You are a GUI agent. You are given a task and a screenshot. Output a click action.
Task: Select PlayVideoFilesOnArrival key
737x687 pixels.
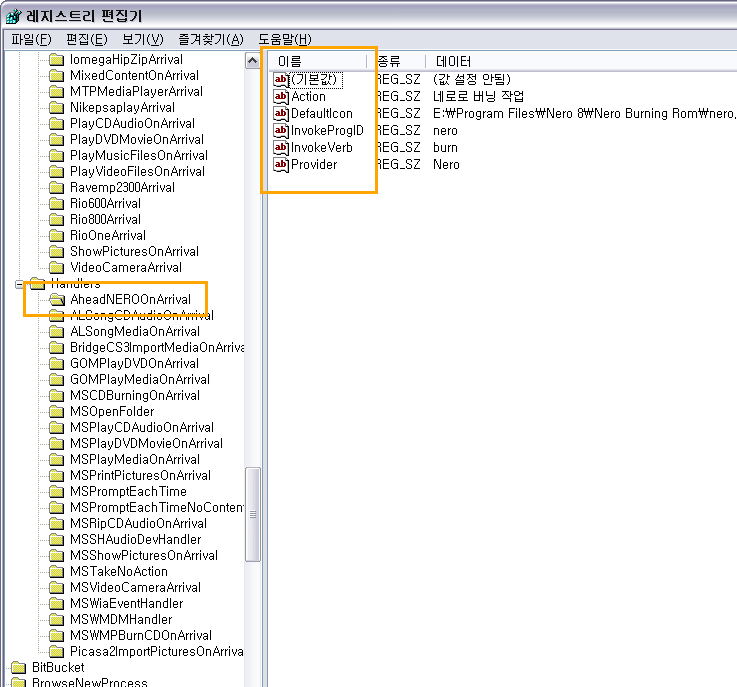[x=137, y=172]
